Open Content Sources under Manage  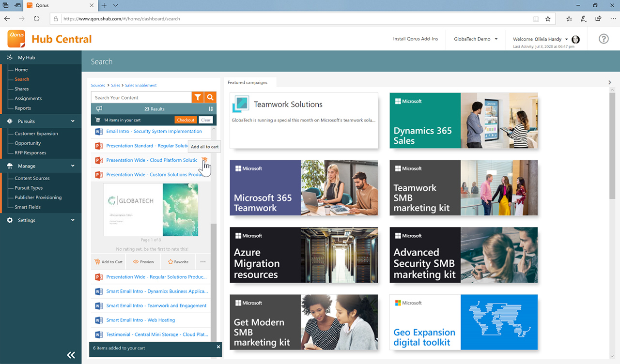(x=32, y=178)
